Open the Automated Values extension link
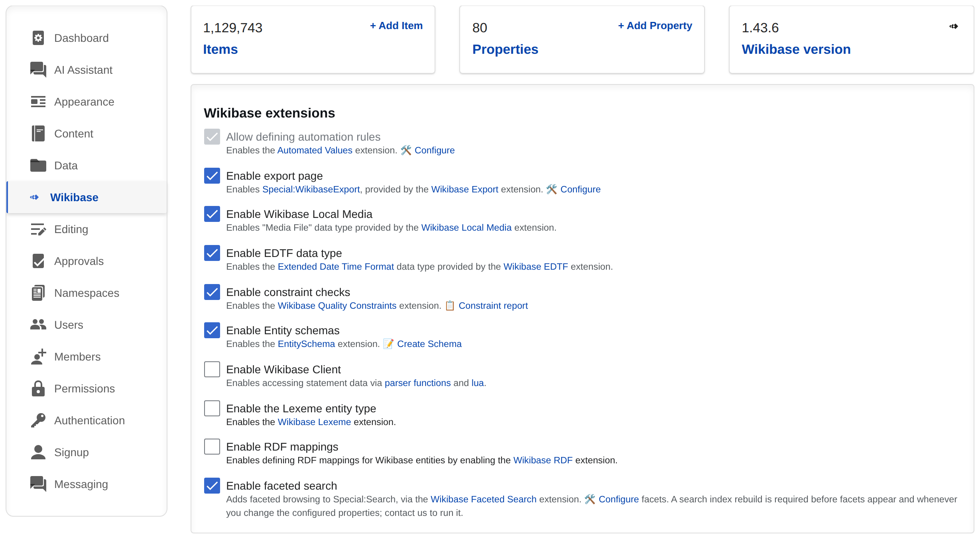Screen dimensions: 980x539 [315, 150]
